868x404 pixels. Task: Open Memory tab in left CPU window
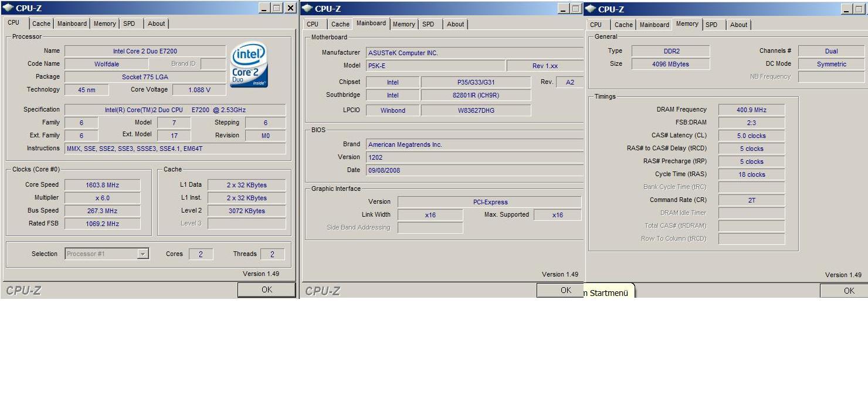tap(104, 23)
